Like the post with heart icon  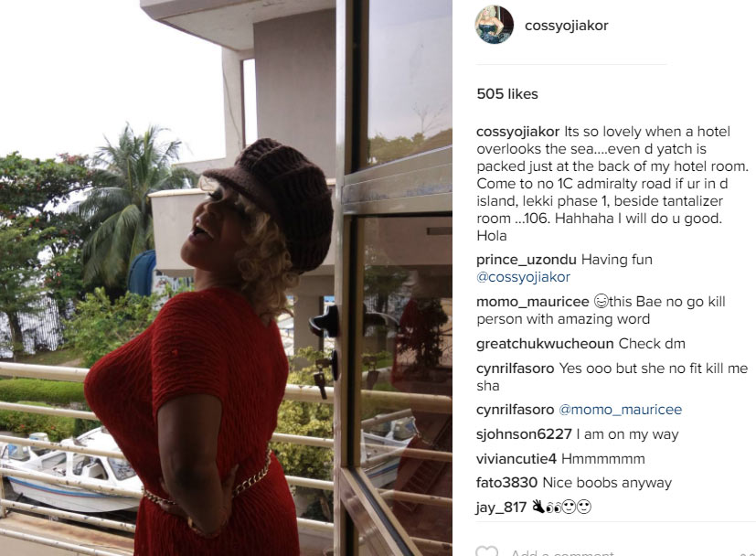point(486,551)
